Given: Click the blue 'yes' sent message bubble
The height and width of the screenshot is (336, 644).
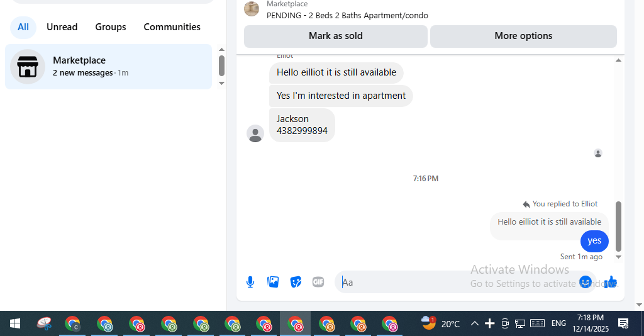Looking at the screenshot, I should 594,241.
